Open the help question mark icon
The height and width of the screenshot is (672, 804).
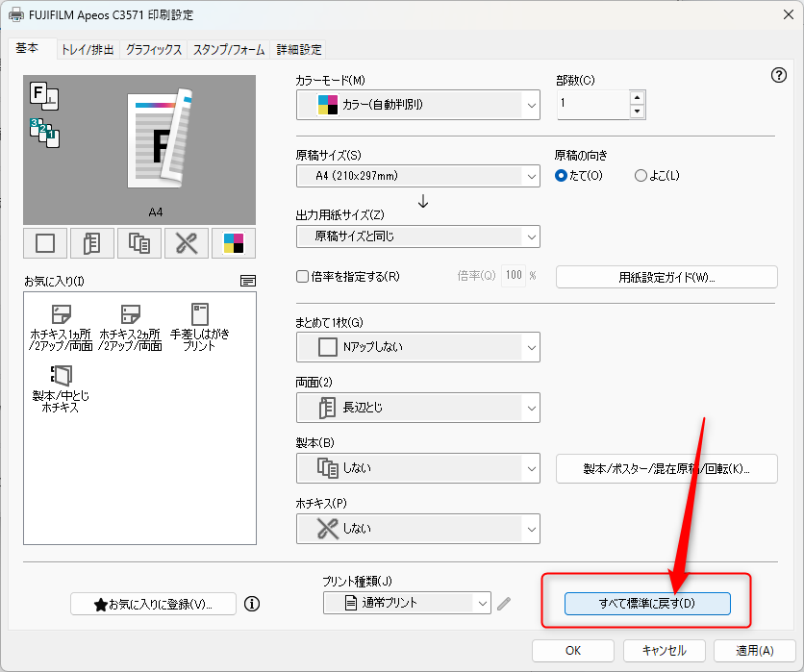click(x=779, y=76)
